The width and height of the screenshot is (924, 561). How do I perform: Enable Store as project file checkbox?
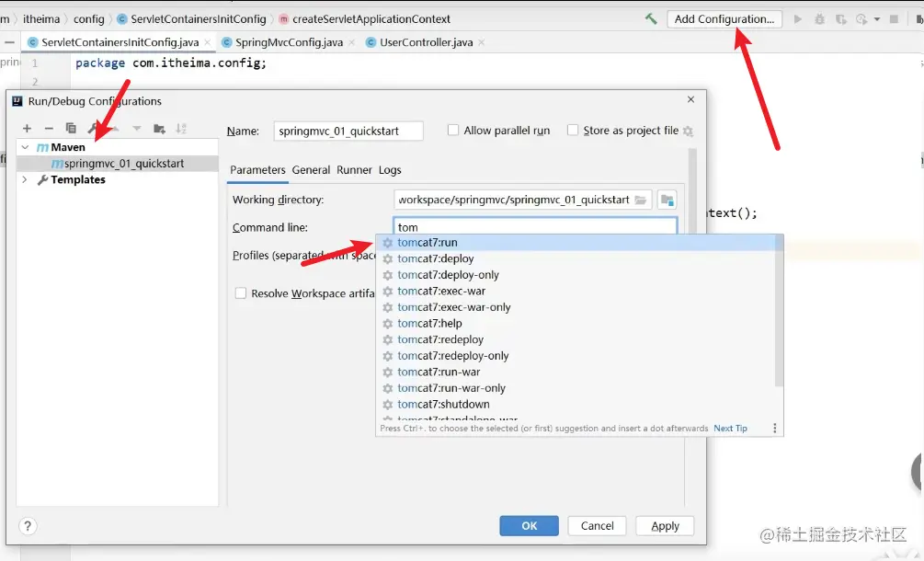click(x=573, y=131)
